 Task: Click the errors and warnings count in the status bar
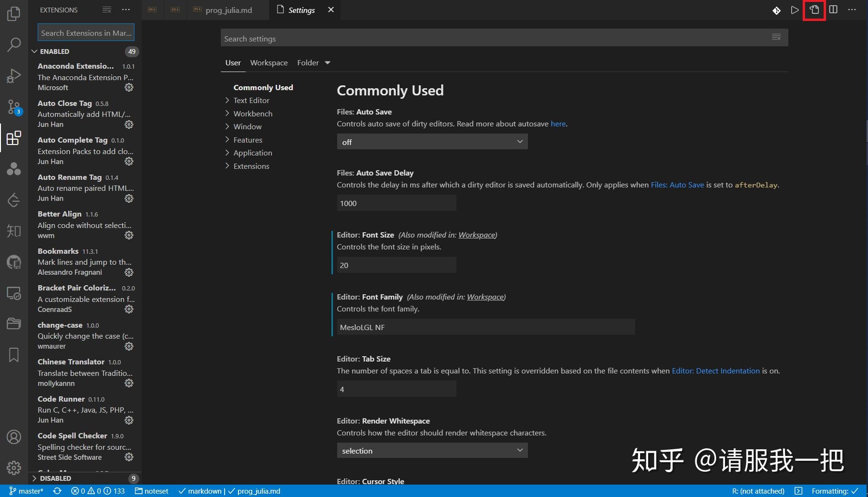[x=98, y=491]
